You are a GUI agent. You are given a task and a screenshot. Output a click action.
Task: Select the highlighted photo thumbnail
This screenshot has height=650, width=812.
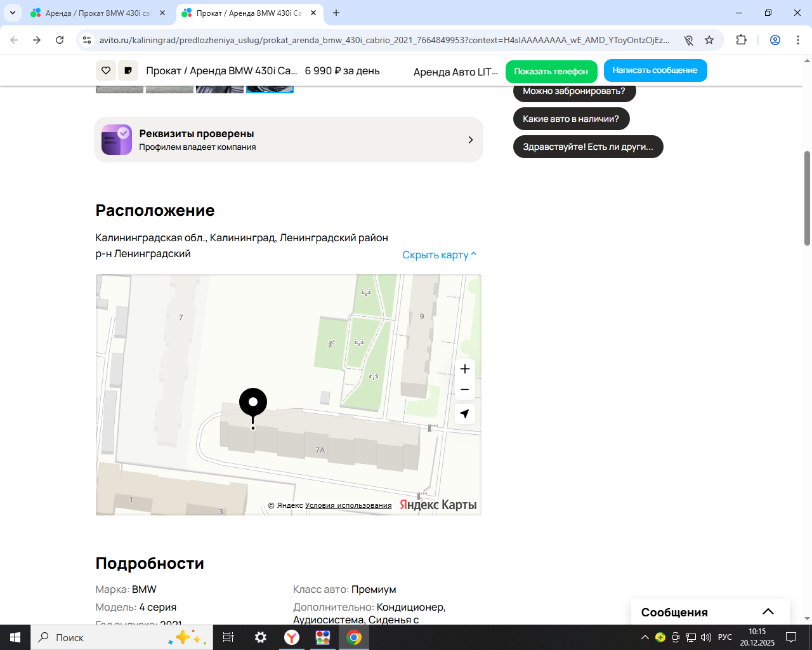[270, 89]
